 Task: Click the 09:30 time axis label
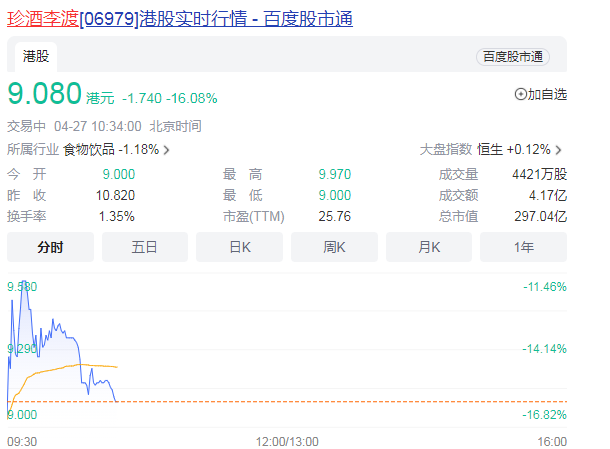pos(22,442)
